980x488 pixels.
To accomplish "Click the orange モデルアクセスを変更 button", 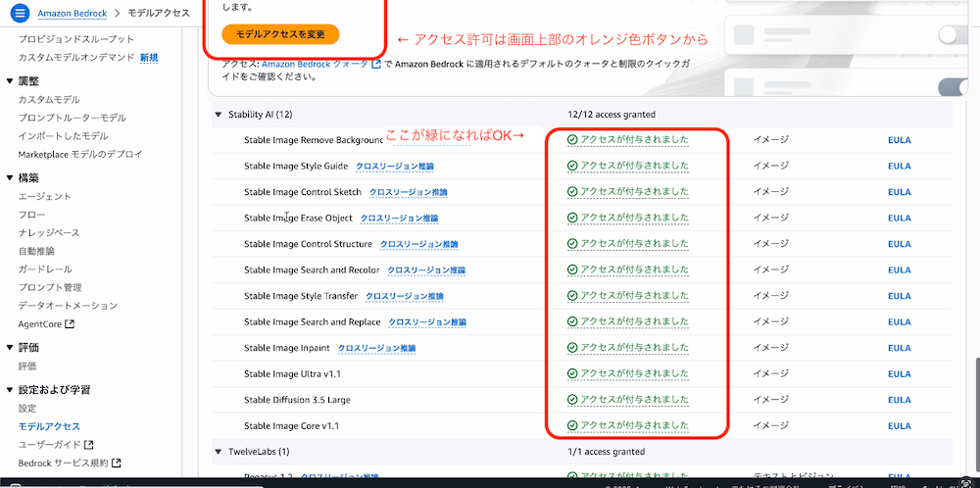I will [280, 34].
